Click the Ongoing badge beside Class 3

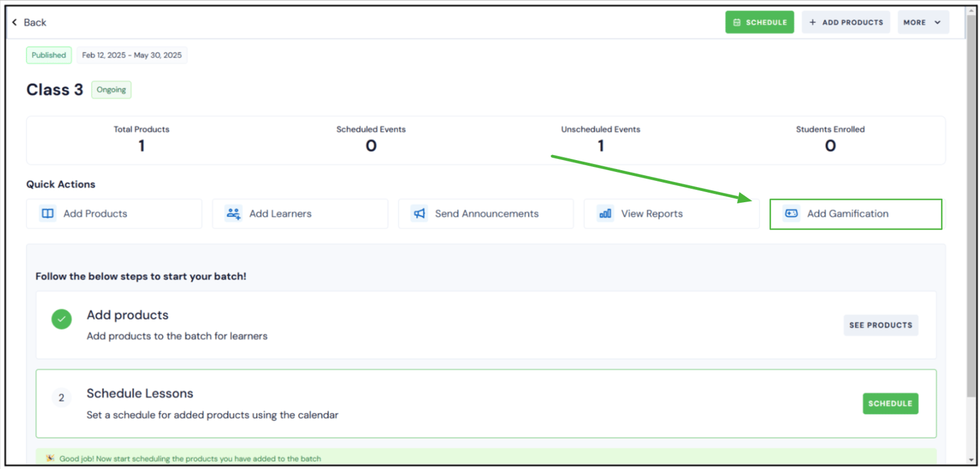pos(111,90)
